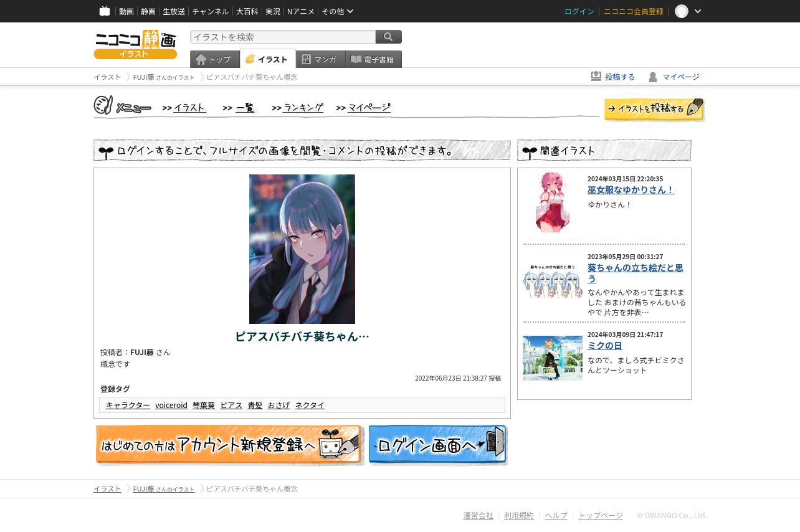Viewport: 800px width, 532px height.
Task: Click the 巫女服なゆかりさん！ title link
Action: [631, 190]
